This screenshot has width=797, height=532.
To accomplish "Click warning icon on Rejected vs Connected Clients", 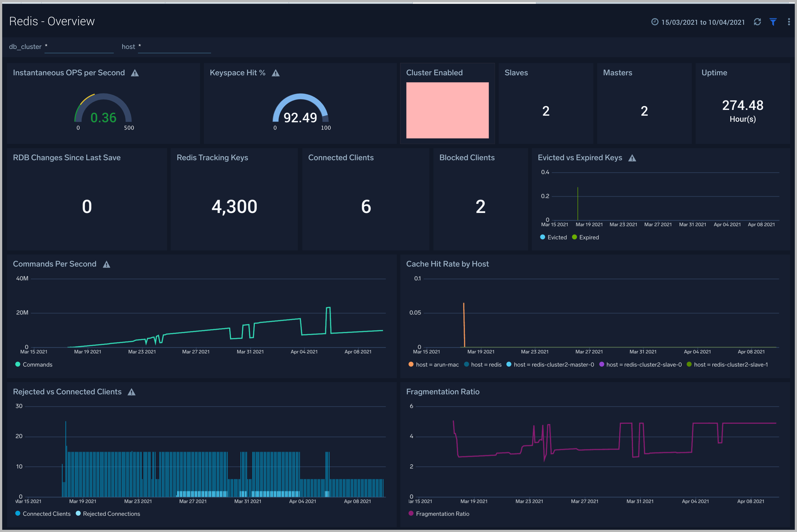I will [x=132, y=392].
